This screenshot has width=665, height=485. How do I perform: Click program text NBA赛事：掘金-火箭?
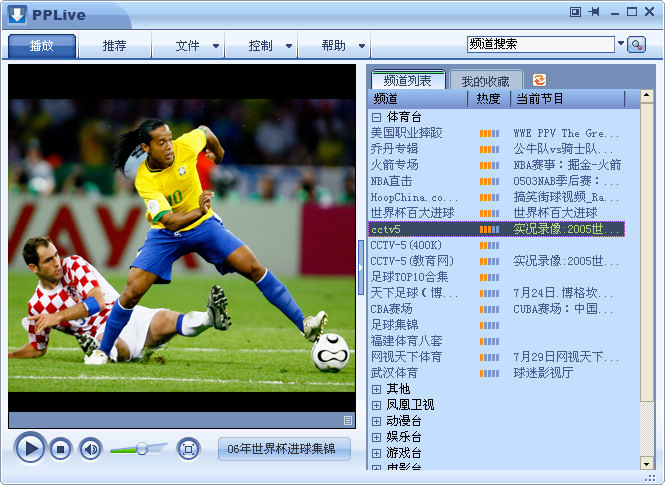(x=567, y=165)
